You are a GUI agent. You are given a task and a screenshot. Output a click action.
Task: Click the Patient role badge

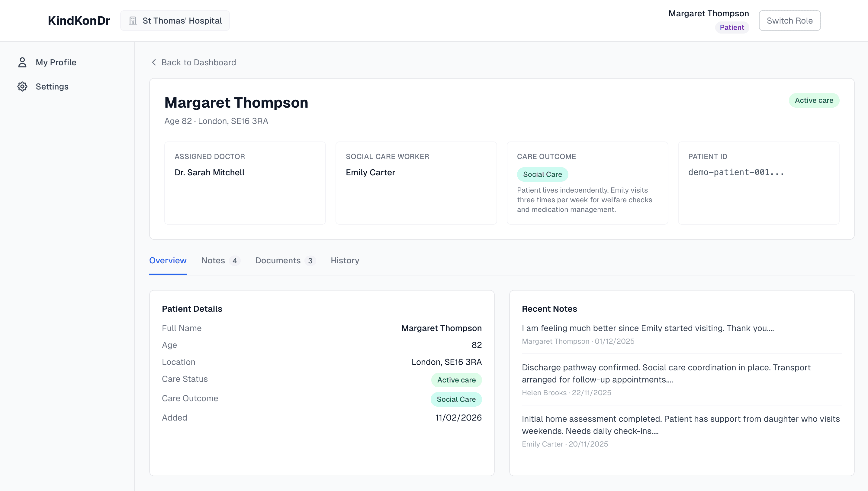tap(731, 28)
